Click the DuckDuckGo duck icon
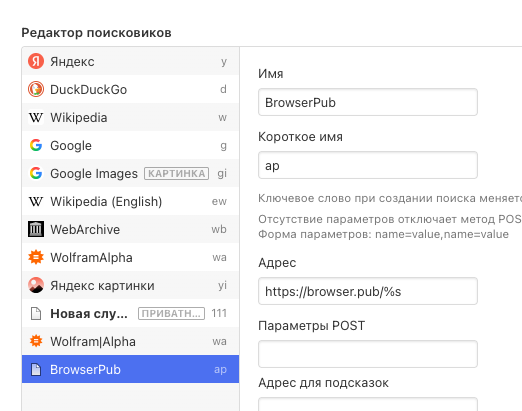The height and width of the screenshot is (411, 522). [36, 89]
